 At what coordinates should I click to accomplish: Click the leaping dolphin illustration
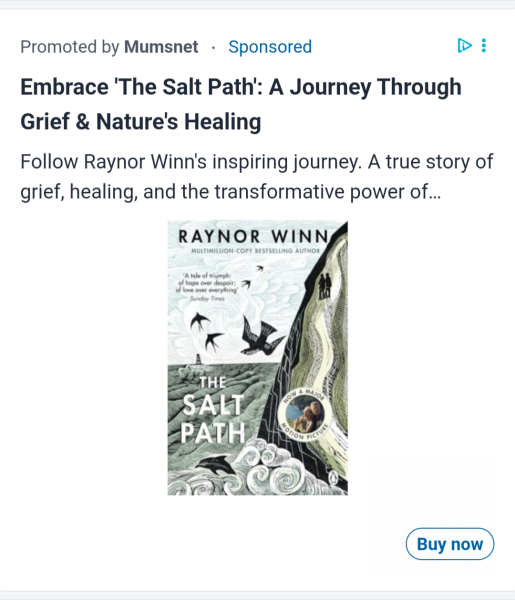coord(216,466)
